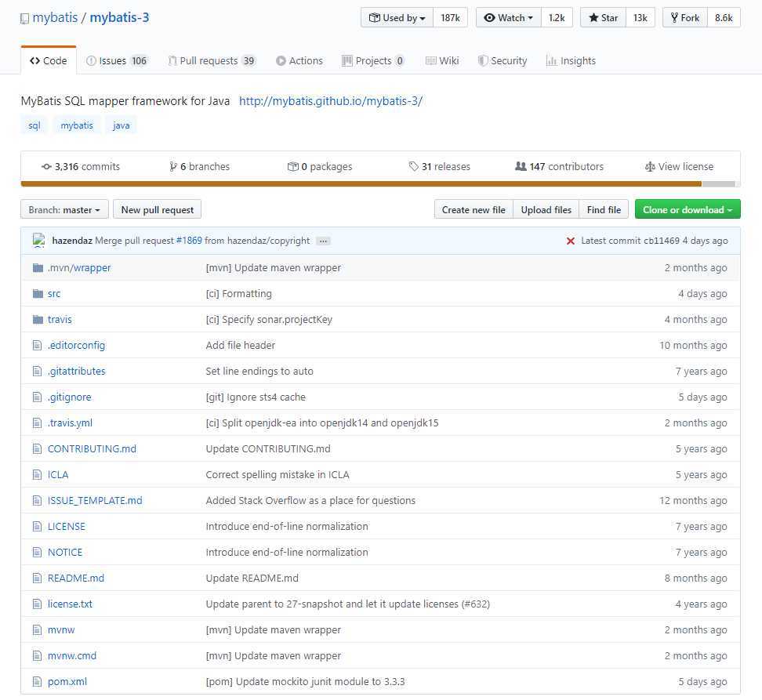Expand the commit message ellipsis
The height and width of the screenshot is (700, 762).
323,241
